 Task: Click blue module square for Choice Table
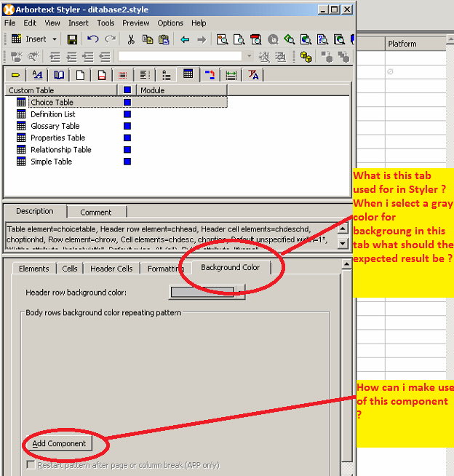click(x=127, y=103)
